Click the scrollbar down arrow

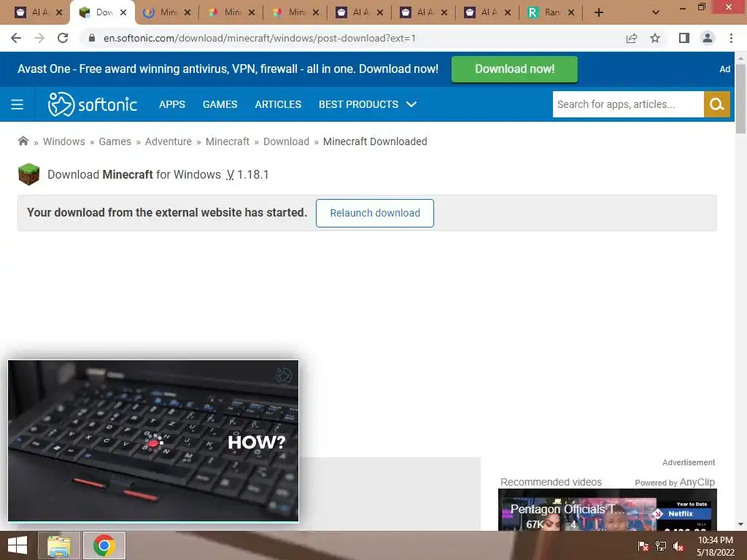coord(740,524)
